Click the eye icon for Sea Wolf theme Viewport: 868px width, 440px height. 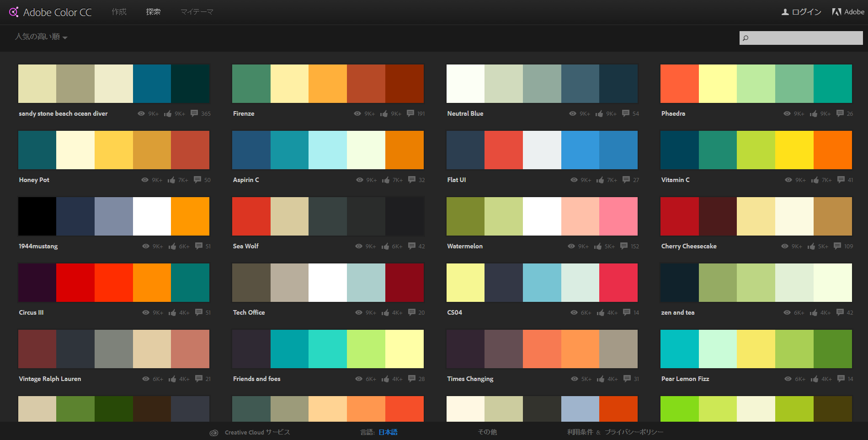click(359, 246)
